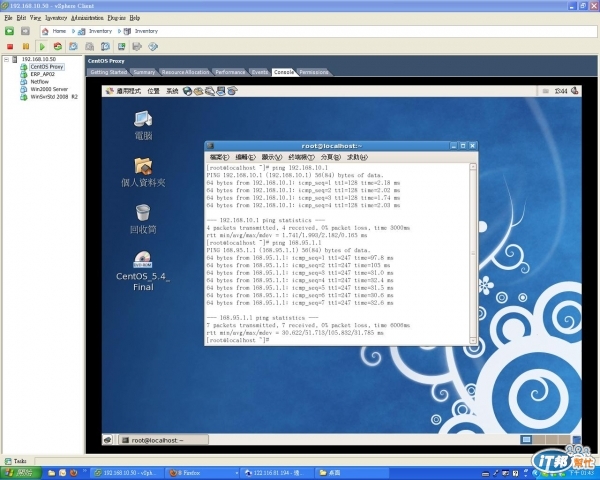The height and width of the screenshot is (480, 600).
Task: Click root@localhost button in CentOS bottom panel
Action: (163, 440)
